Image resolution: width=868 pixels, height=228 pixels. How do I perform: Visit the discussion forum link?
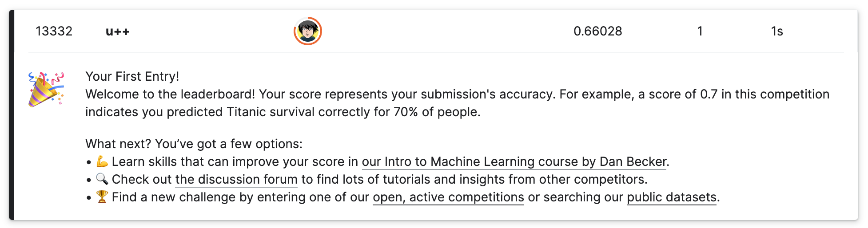(236, 180)
